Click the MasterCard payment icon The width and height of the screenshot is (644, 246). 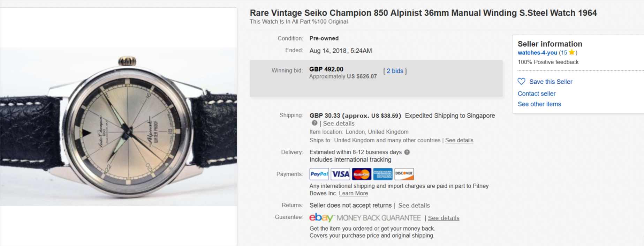[362, 174]
